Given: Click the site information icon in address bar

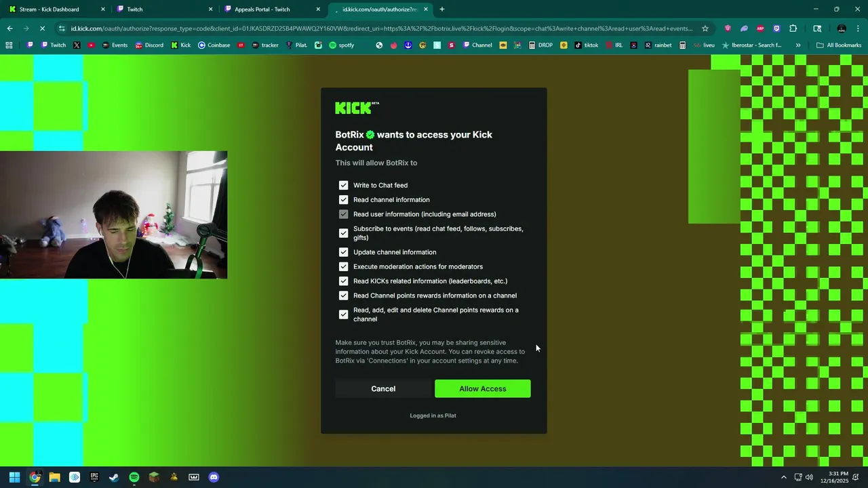Looking at the screenshot, I should tap(62, 28).
